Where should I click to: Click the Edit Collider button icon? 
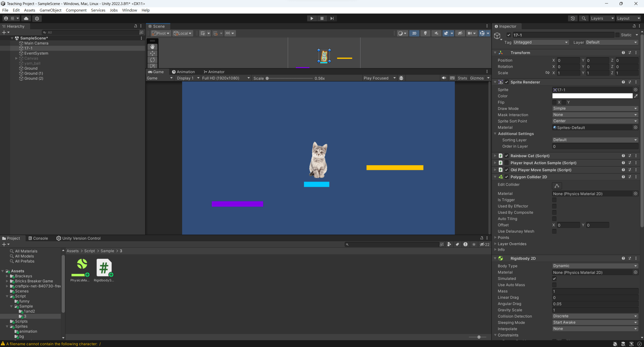[557, 186]
